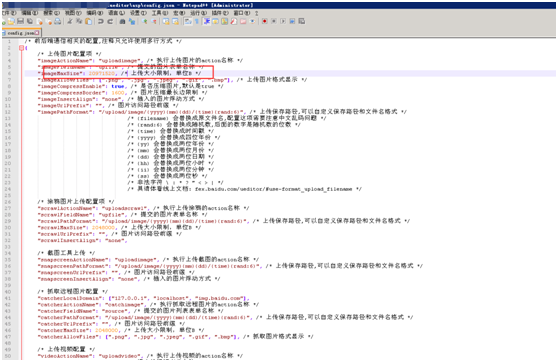Viewport: 558px width, 362px height.
Task: Run macro multiple times icon
Action: click(x=292, y=21)
